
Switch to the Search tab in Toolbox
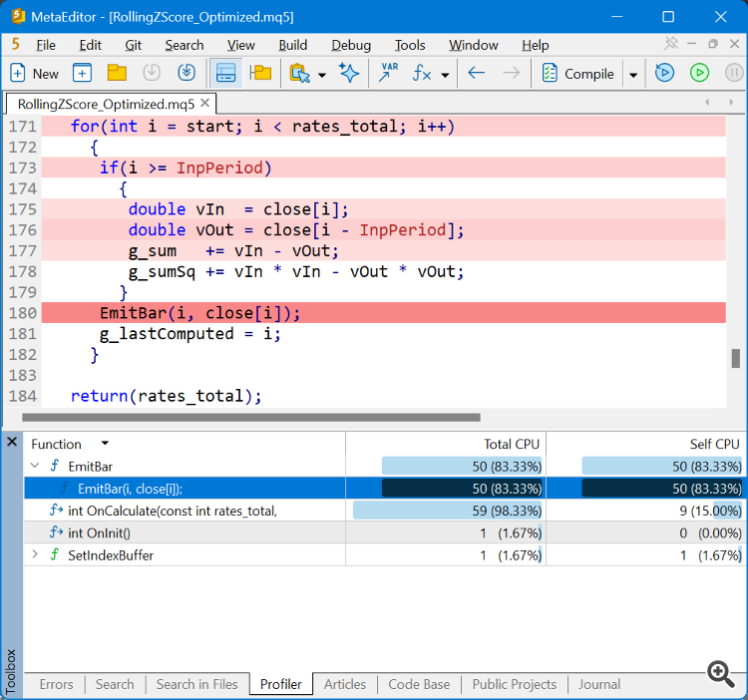115,684
